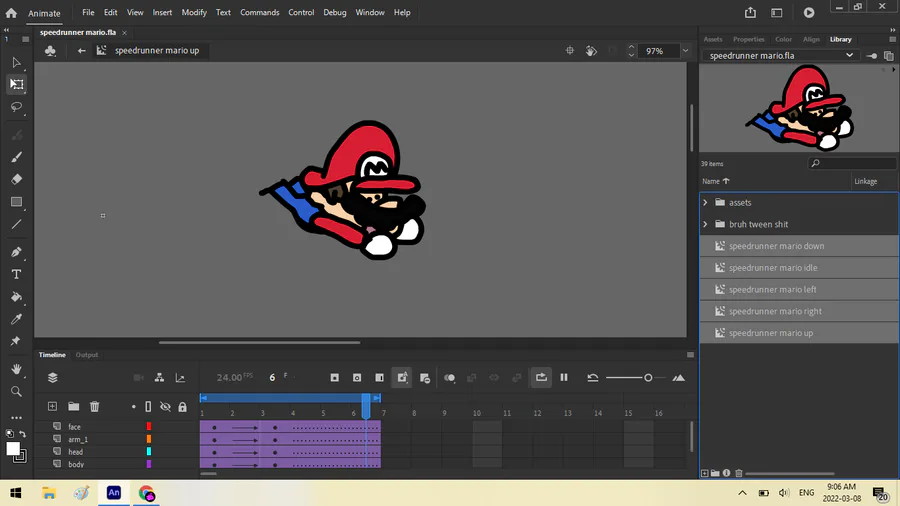Open the Edit Toolbar three-dots menu
The width and height of the screenshot is (900, 506).
[x=16, y=418]
